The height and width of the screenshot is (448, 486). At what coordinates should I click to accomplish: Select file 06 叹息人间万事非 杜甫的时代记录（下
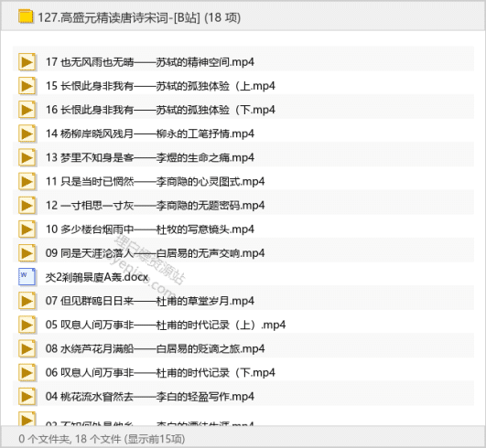160,372
